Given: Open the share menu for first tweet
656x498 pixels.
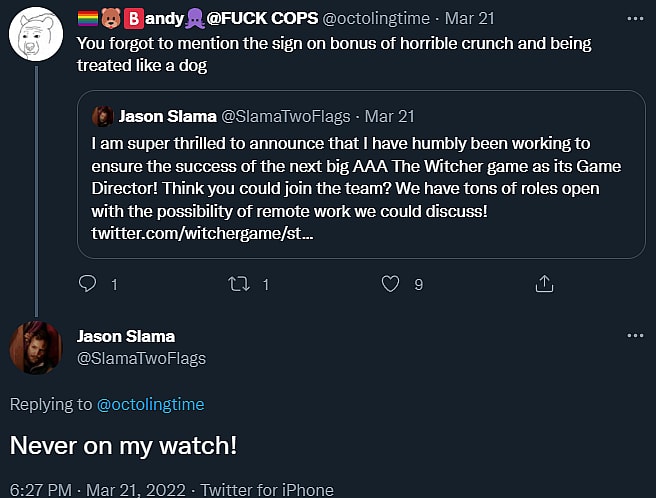Looking at the screenshot, I should click(544, 284).
